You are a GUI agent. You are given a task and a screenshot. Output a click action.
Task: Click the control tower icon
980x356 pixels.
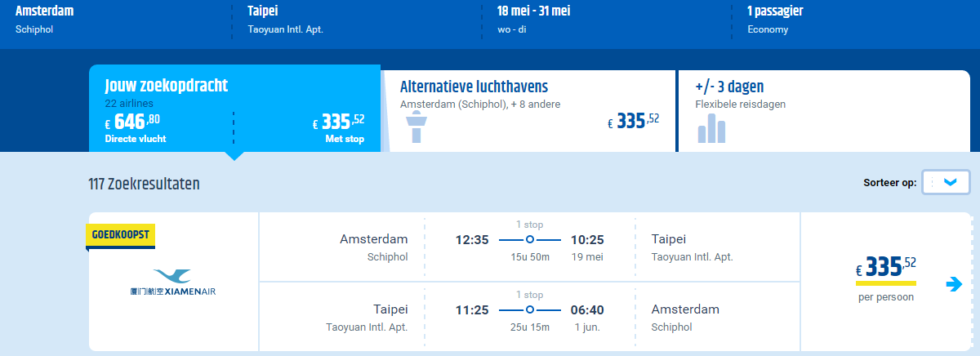point(415,128)
